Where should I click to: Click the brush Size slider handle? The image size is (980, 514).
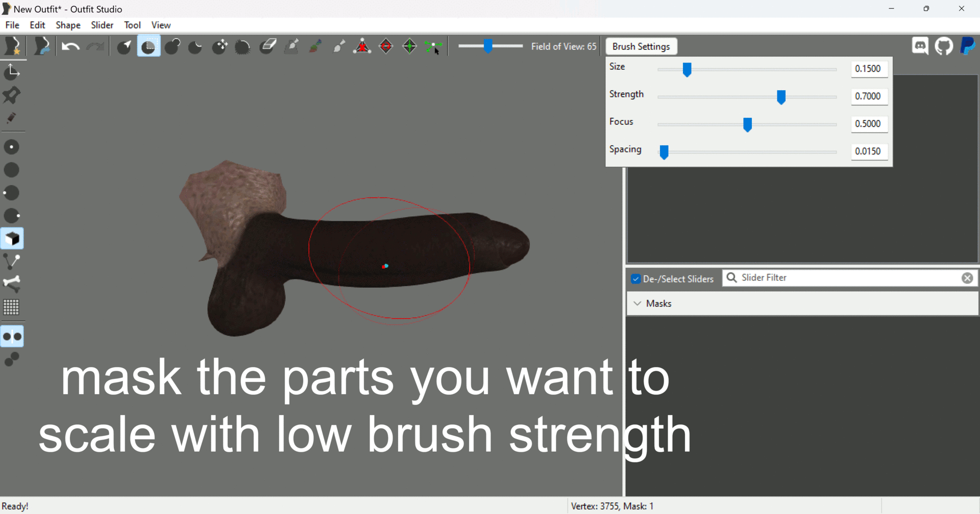pos(687,69)
